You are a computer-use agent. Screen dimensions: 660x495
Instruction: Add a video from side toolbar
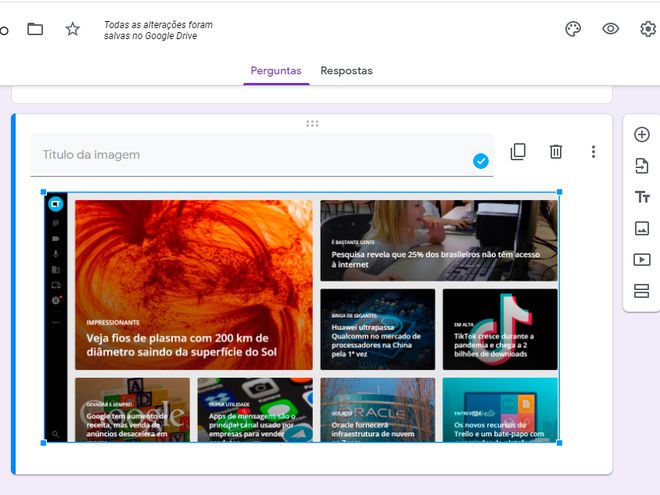point(641,259)
